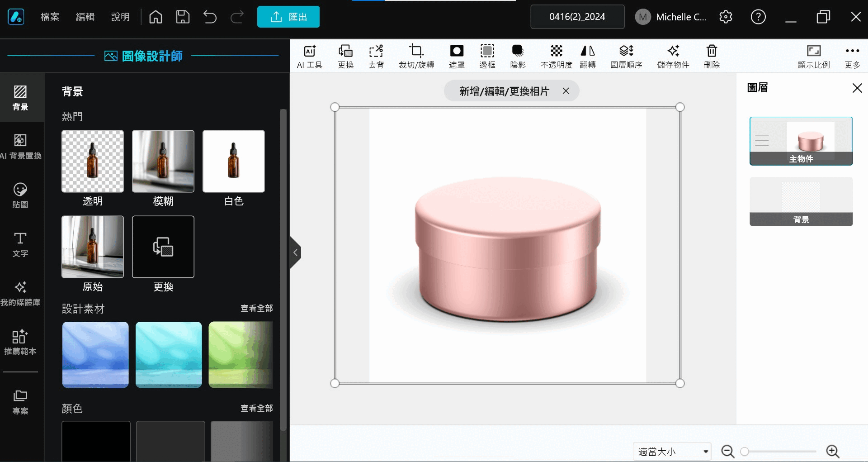Image resolution: width=868 pixels, height=462 pixels.
Task: Select the 透明 transparent background thumbnail
Action: (92, 161)
